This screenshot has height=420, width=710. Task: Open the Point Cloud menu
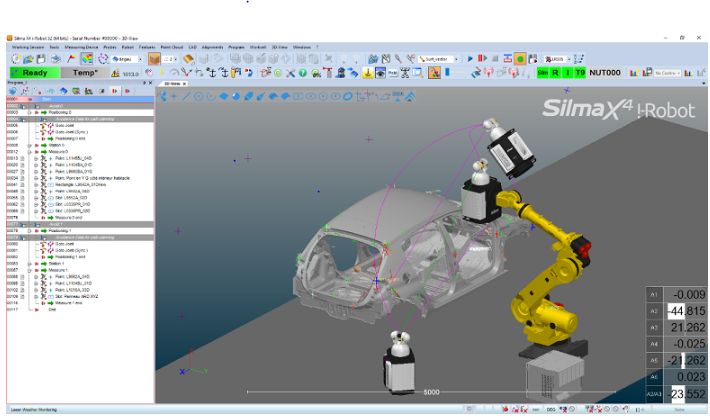pos(172,47)
